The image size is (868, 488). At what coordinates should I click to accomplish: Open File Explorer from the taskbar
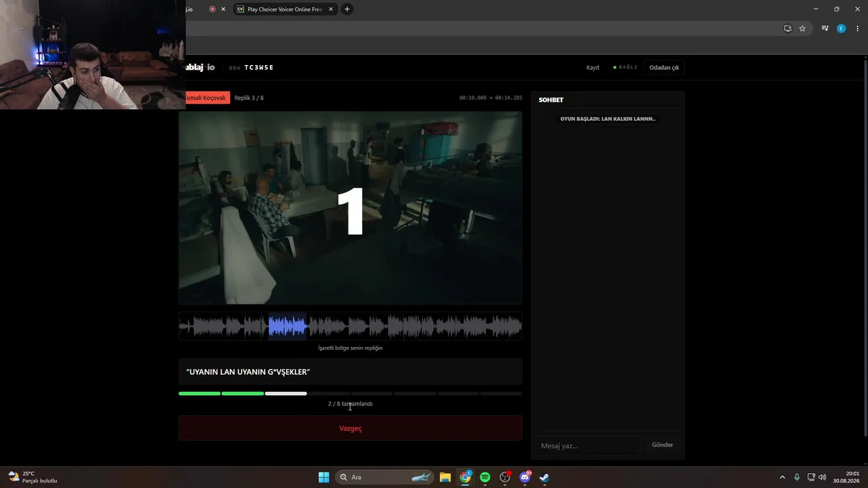(x=445, y=477)
